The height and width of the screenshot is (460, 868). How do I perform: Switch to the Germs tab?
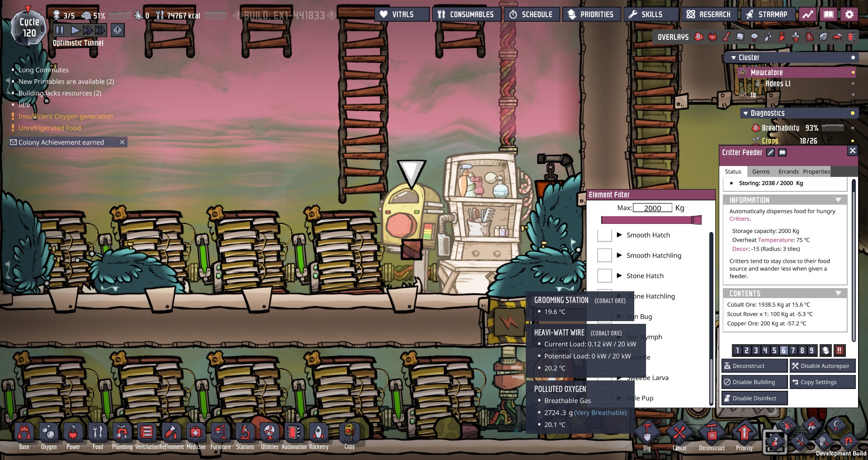(761, 171)
